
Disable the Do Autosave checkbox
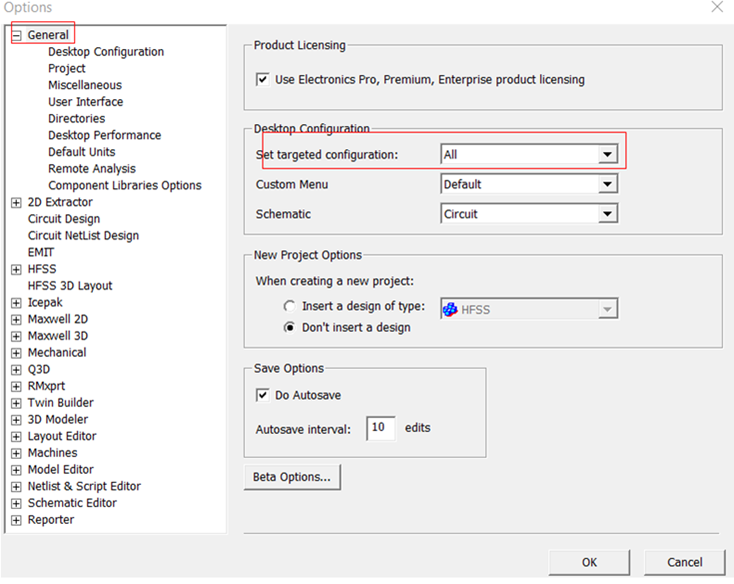(x=263, y=395)
